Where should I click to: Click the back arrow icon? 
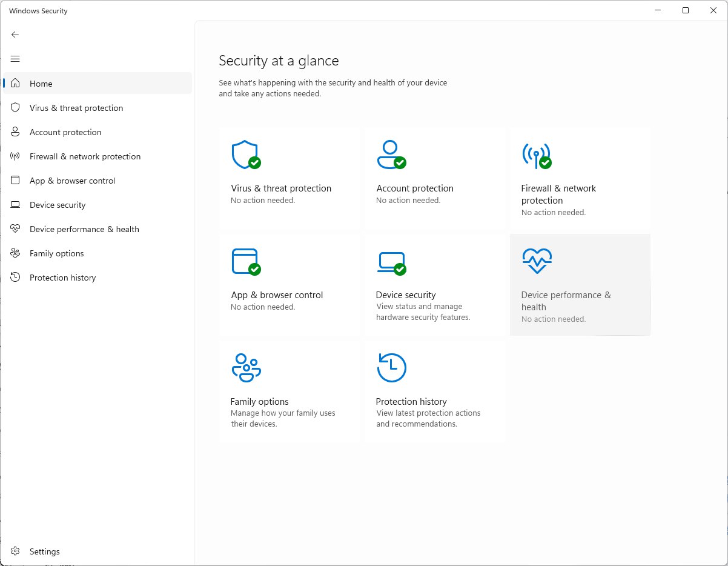coord(15,35)
